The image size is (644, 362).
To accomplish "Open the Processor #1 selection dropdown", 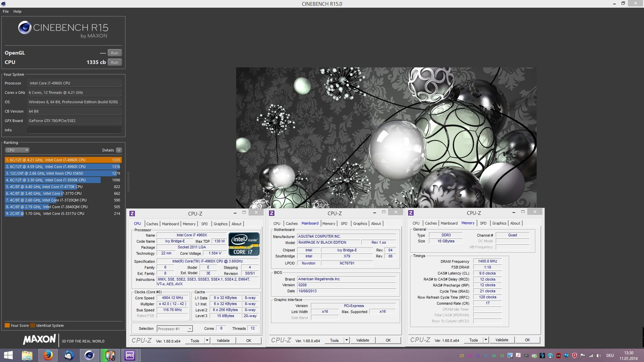I will coord(175,329).
